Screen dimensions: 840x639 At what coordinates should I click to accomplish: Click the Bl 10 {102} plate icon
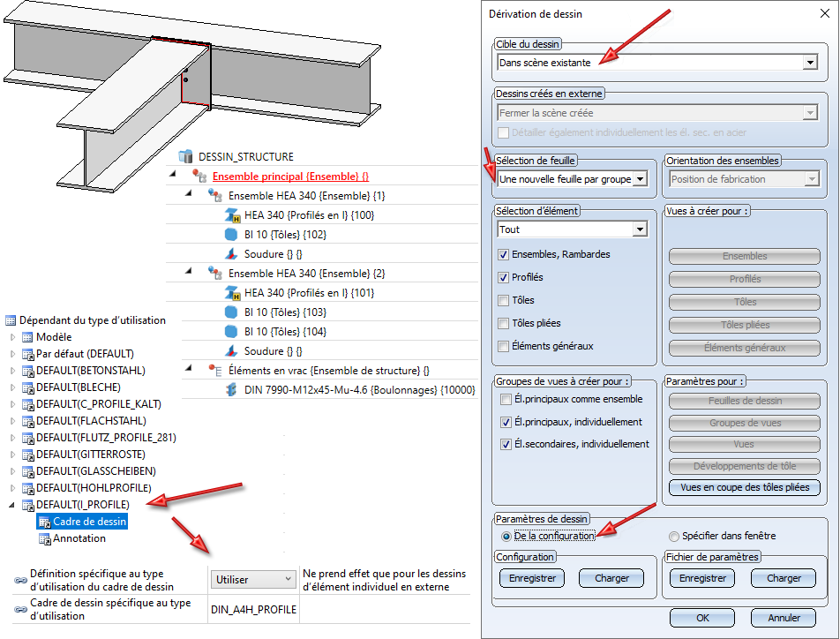click(231, 234)
